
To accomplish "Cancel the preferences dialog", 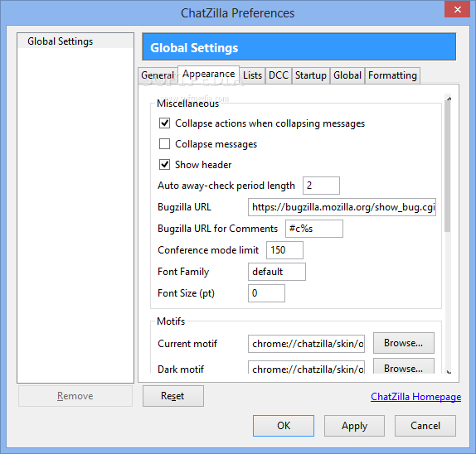I will tap(425, 426).
